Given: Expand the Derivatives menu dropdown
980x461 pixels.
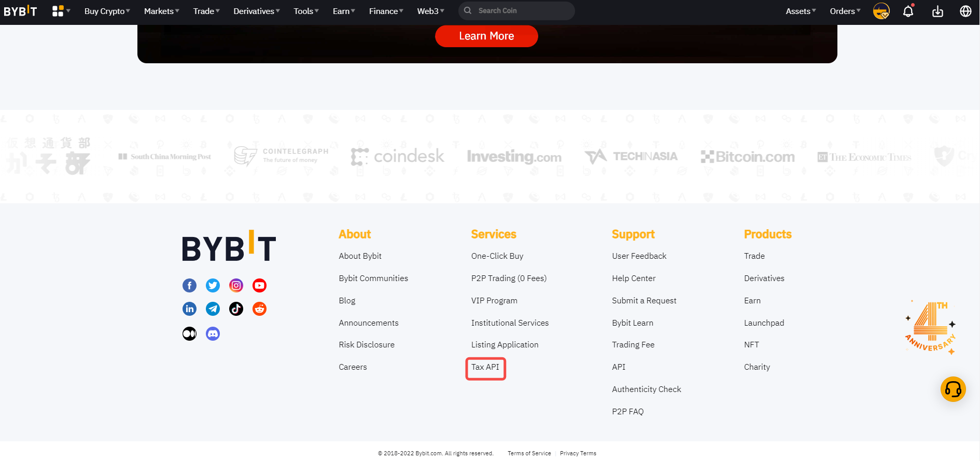Looking at the screenshot, I should [256, 11].
